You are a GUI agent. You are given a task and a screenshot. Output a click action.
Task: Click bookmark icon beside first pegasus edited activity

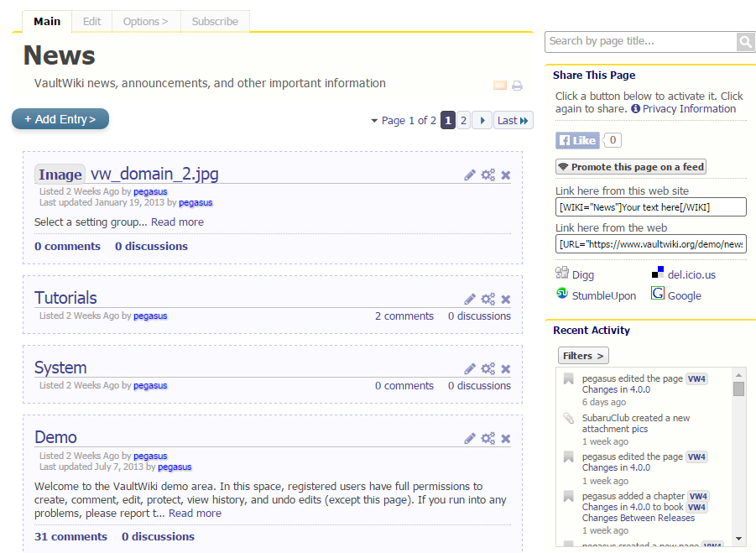point(568,379)
